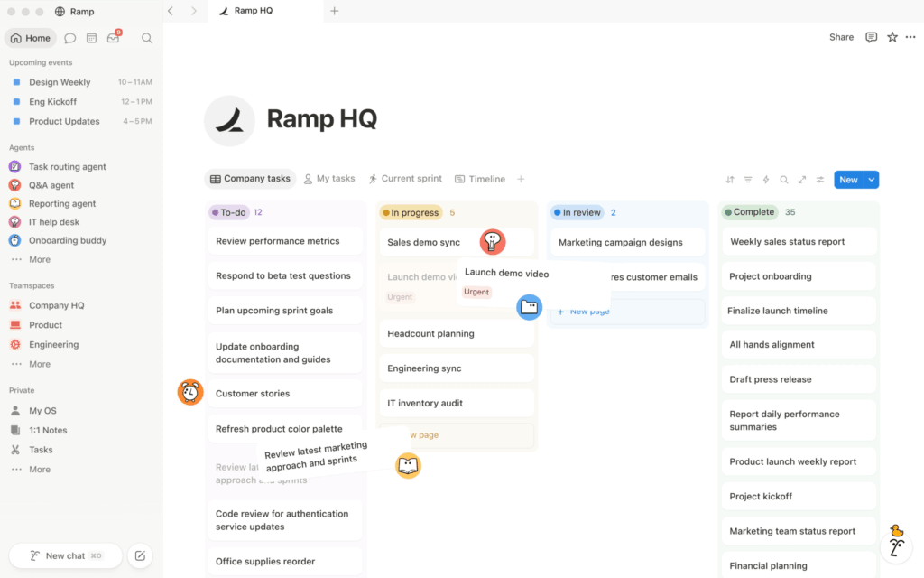Image resolution: width=924 pixels, height=578 pixels.
Task: Click the blue New button
Action: [848, 180]
